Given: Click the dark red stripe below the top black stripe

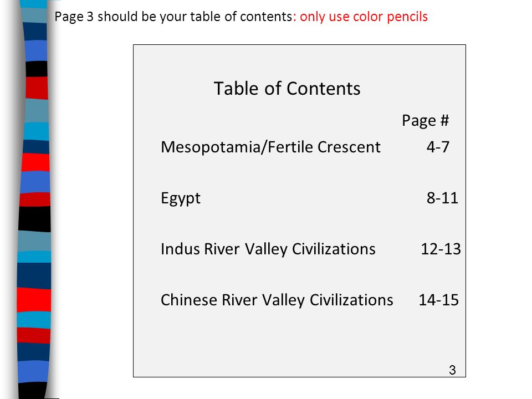Looking at the screenshot, I should (x=37, y=88).
